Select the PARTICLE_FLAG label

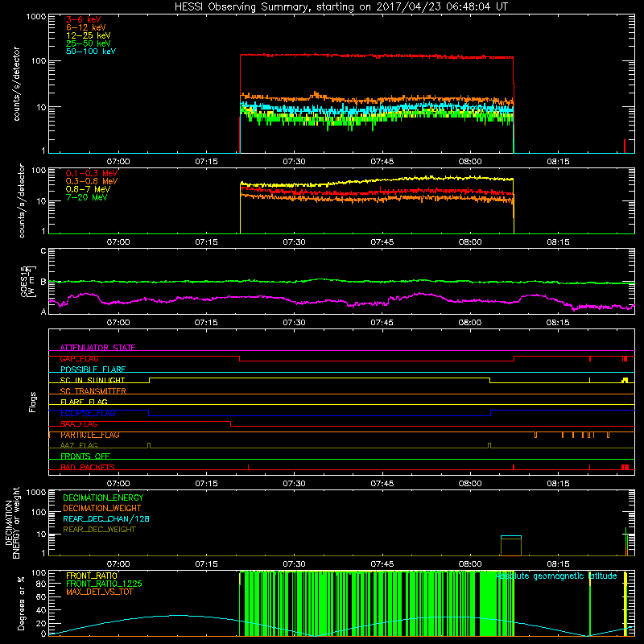90,435
